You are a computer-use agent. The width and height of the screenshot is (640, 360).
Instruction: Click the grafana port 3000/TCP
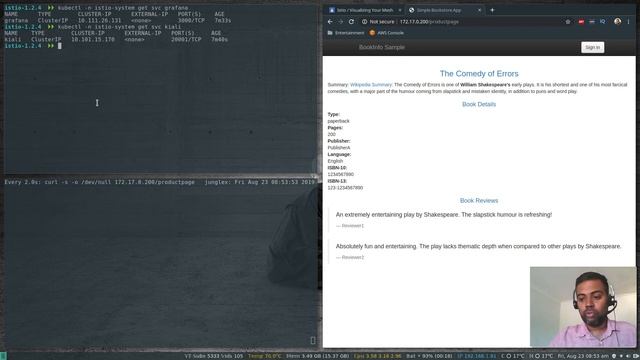[x=191, y=20]
